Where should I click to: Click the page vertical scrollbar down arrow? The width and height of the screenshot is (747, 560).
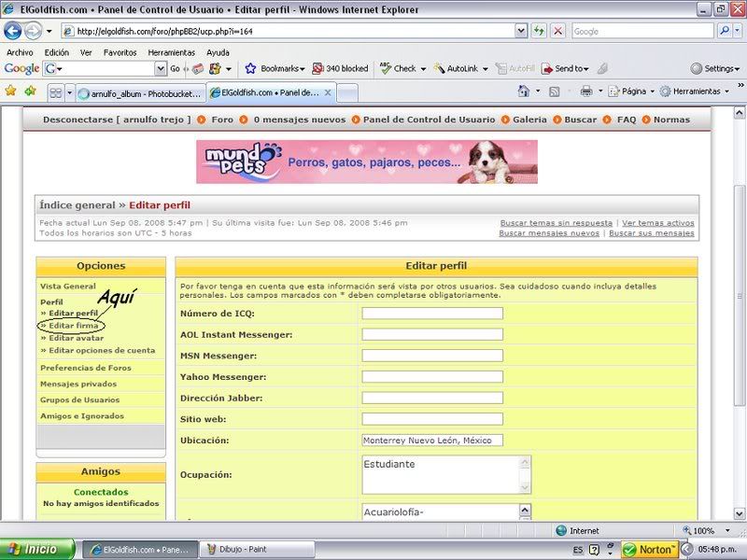coord(739,514)
